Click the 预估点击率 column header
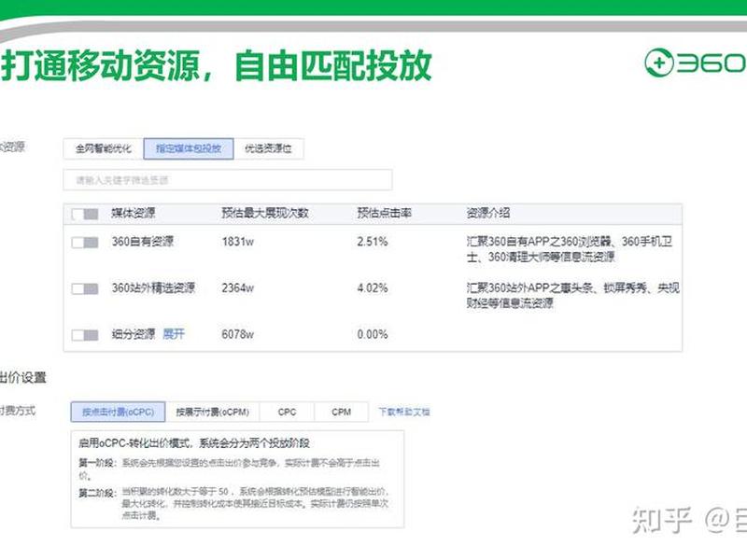The width and height of the screenshot is (747, 560). click(385, 213)
